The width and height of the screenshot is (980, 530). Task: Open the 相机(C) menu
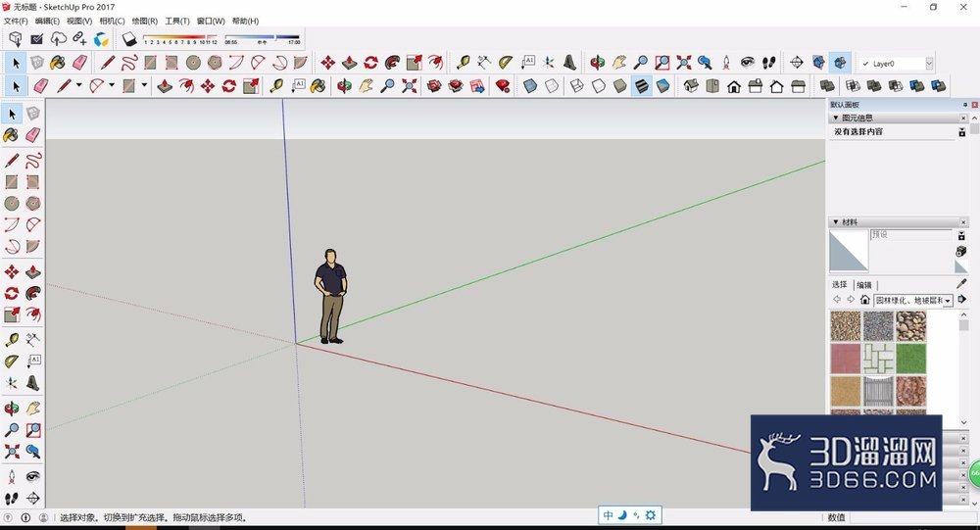click(112, 21)
